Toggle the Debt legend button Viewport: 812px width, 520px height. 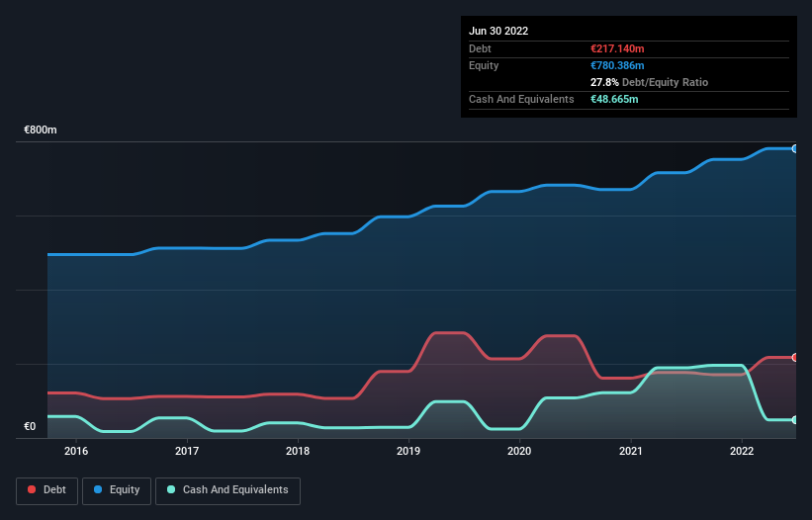47,490
